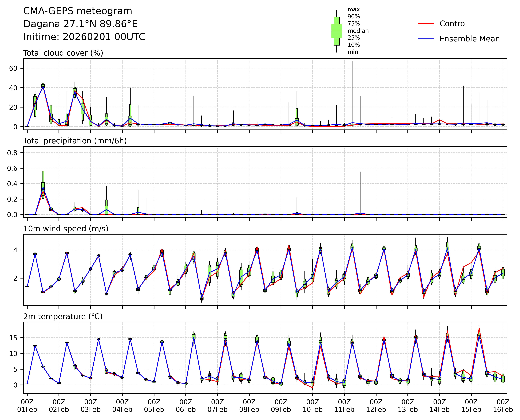
Task: Click the CMA-GEPS meteogram title
Action: [78, 11]
